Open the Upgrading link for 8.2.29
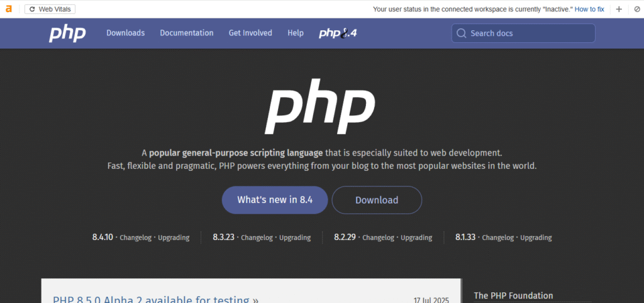 coord(416,237)
